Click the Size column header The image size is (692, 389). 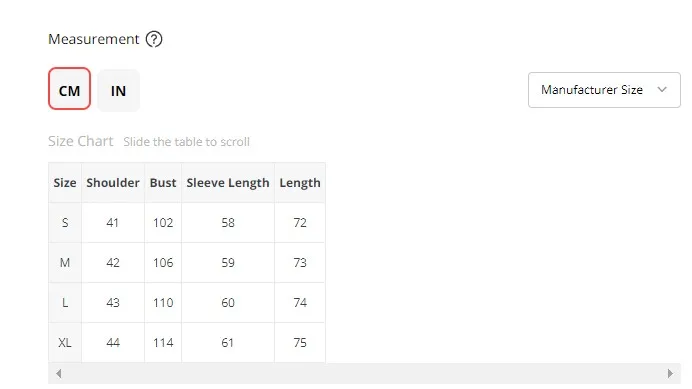point(65,183)
